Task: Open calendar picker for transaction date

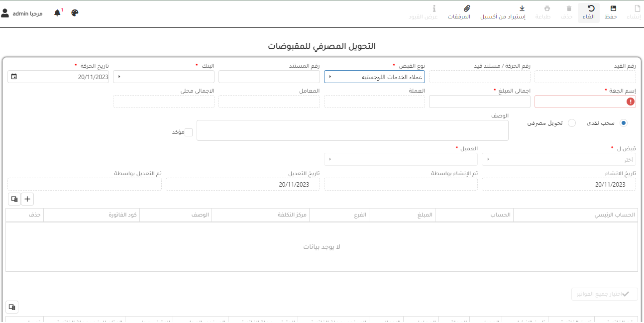Action: click(14, 77)
